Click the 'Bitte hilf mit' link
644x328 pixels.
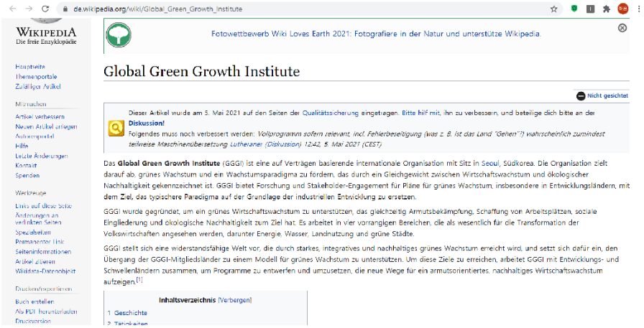click(x=420, y=113)
